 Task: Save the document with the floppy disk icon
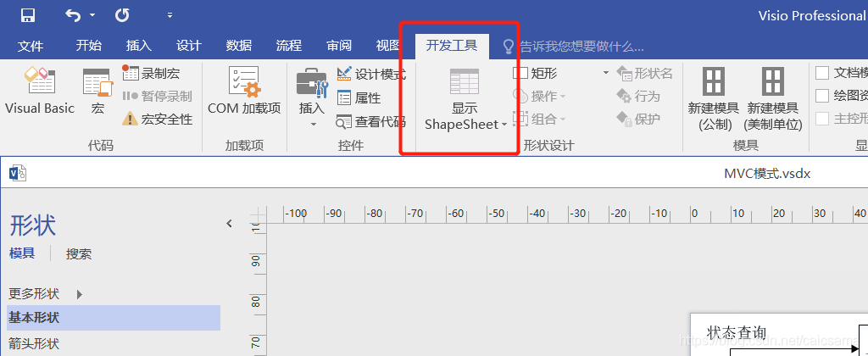(28, 15)
